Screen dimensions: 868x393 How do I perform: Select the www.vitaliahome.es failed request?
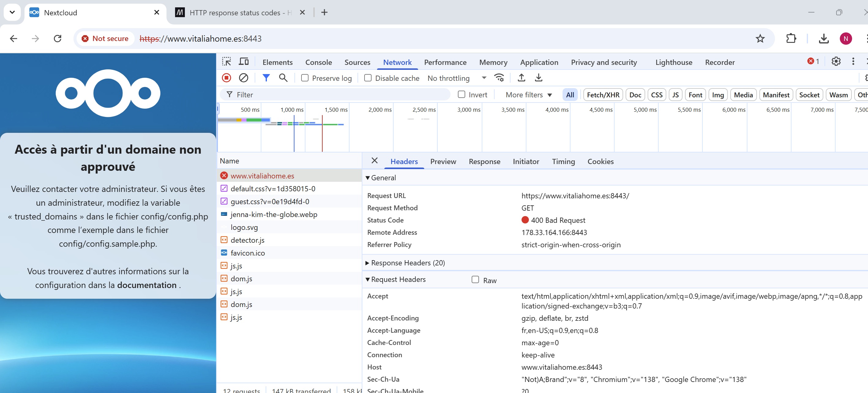coord(289,176)
